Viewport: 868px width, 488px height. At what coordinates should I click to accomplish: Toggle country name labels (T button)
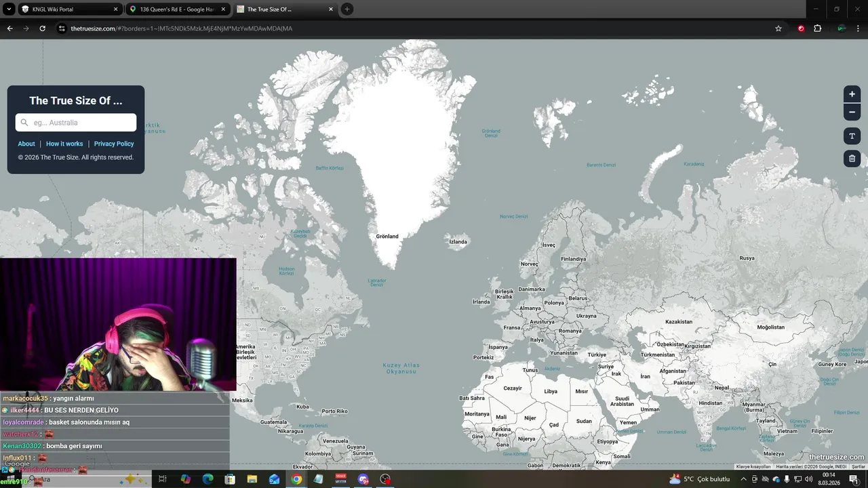(852, 136)
